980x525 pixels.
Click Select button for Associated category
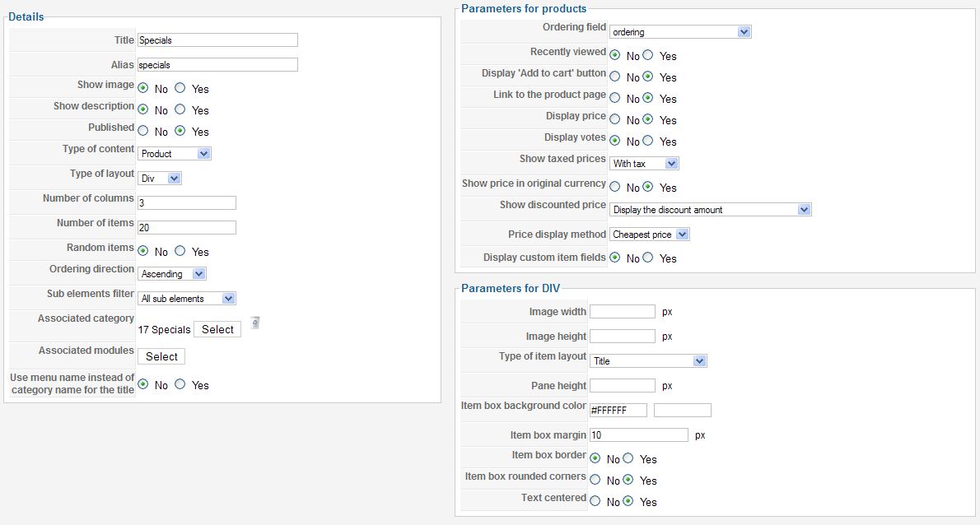tap(217, 329)
